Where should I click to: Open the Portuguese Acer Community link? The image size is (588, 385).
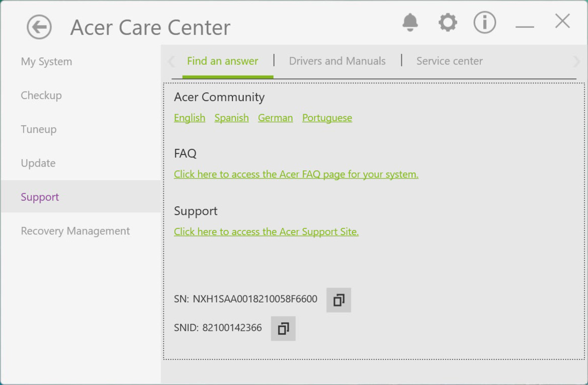327,118
